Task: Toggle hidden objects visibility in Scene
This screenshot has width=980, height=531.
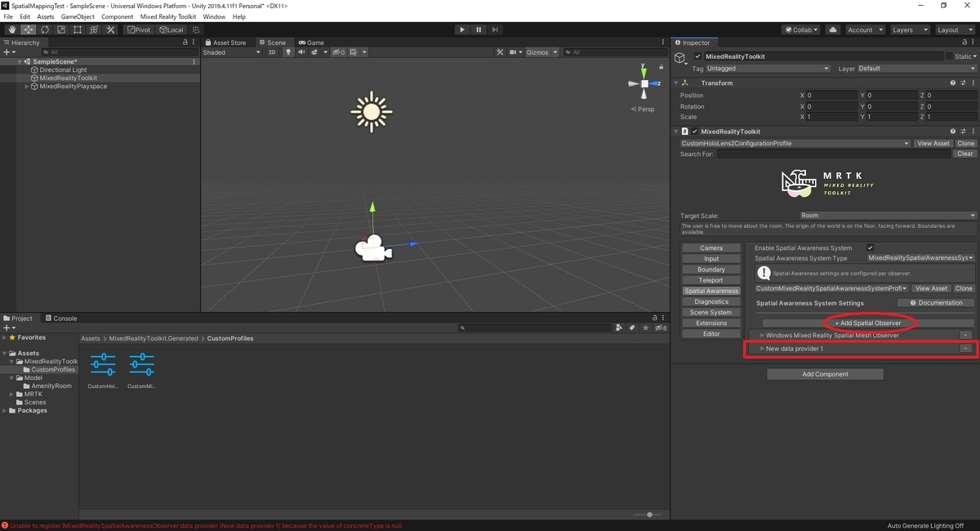Action: [338, 52]
